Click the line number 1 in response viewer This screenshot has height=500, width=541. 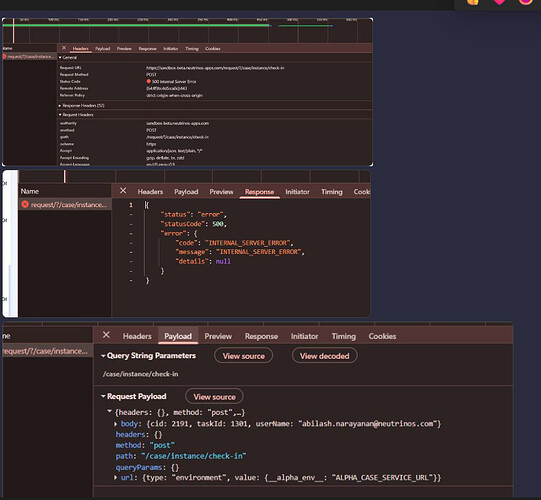coord(131,205)
